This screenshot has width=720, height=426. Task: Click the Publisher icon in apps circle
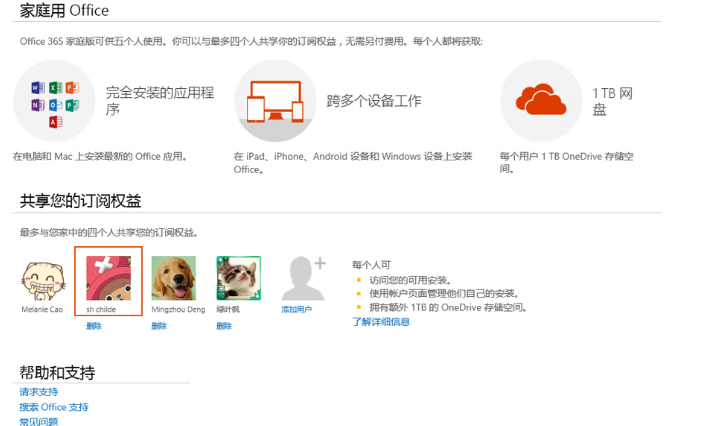72,105
